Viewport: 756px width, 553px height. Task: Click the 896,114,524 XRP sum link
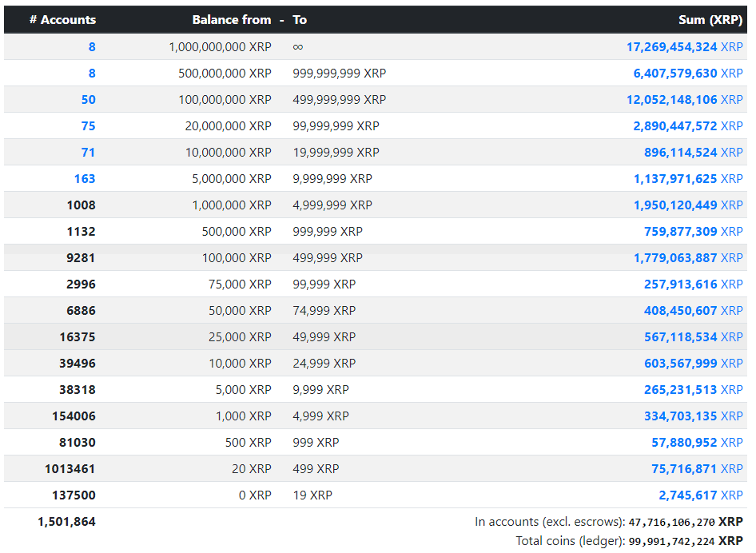(x=694, y=153)
